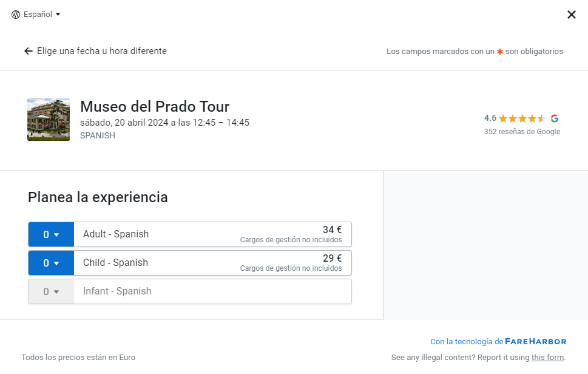Open Adult - Spanish quantity dropdown
This screenshot has height=374, width=588.
(x=51, y=234)
